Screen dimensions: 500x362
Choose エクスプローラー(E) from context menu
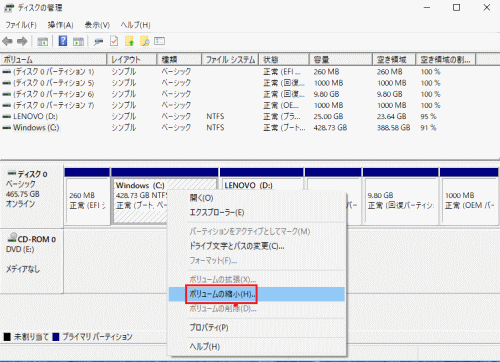pyautogui.click(x=257, y=212)
